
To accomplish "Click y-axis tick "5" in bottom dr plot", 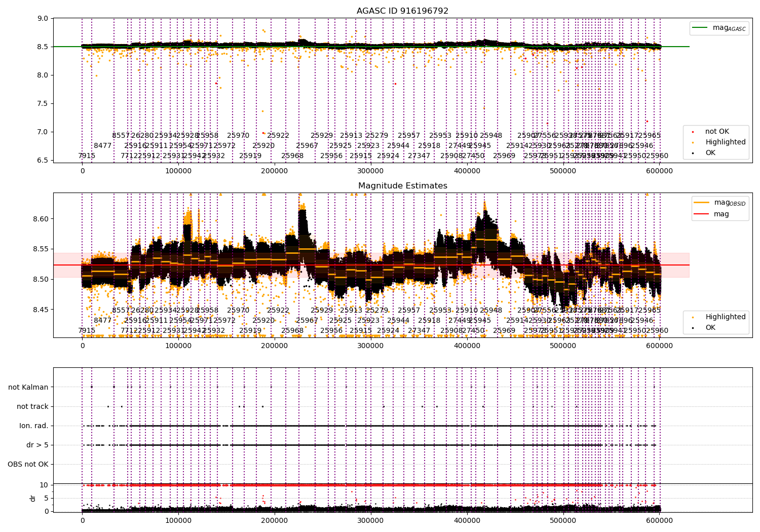I will (x=46, y=499).
